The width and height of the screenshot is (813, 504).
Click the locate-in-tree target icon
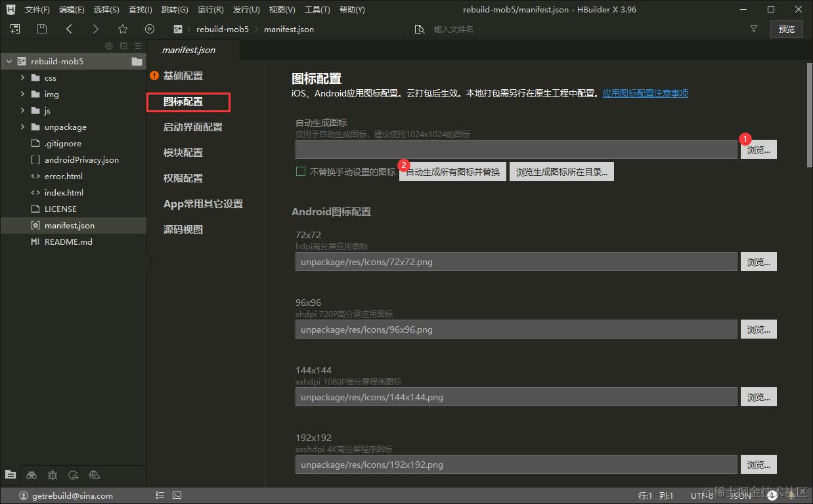[x=109, y=46]
